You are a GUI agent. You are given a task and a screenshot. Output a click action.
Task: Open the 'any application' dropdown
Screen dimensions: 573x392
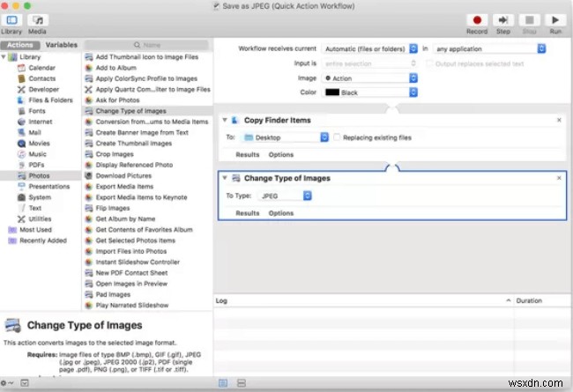click(x=489, y=48)
